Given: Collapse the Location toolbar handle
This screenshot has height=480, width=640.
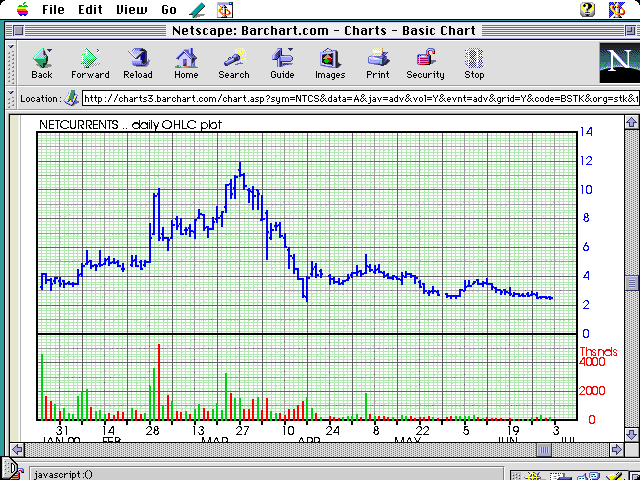Looking at the screenshot, I should click(11, 98).
